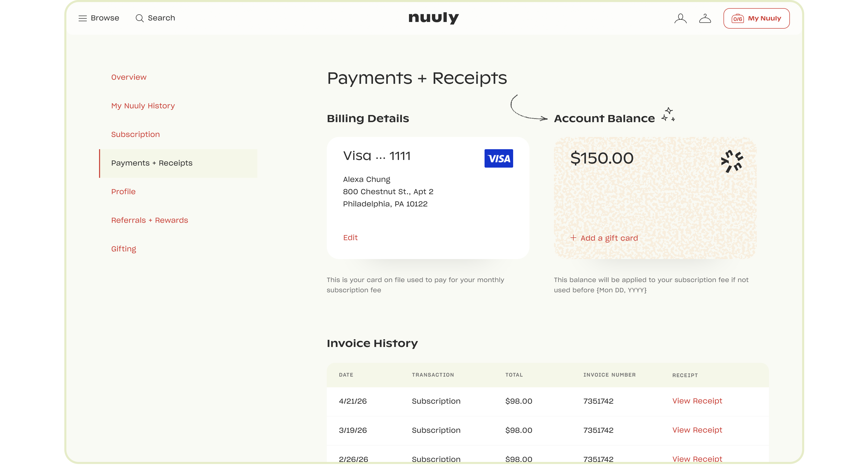Open My Nuuly History section

(x=143, y=106)
